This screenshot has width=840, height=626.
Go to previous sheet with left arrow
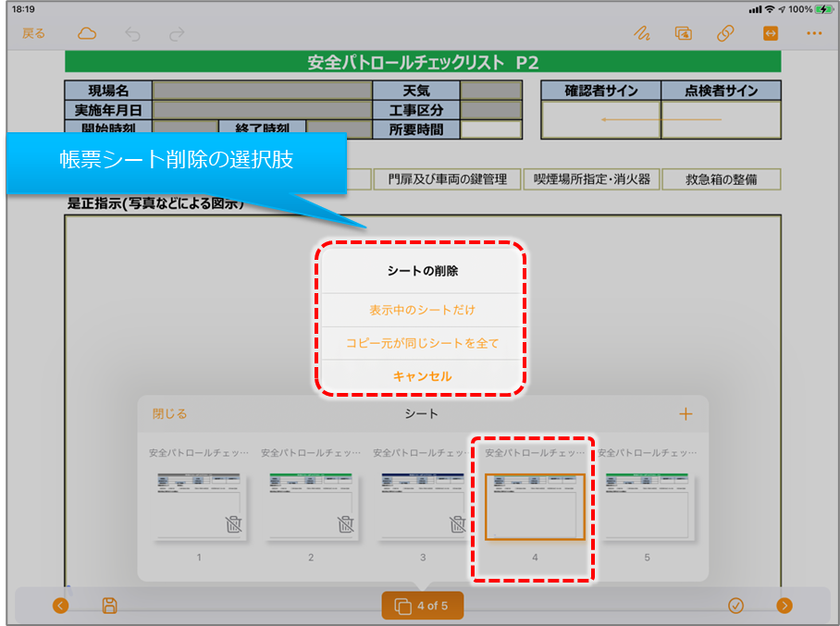(61, 606)
